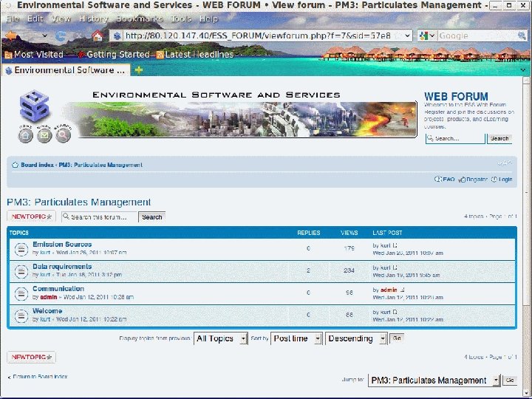Open the Login link
532x399 pixels.
tap(502, 179)
